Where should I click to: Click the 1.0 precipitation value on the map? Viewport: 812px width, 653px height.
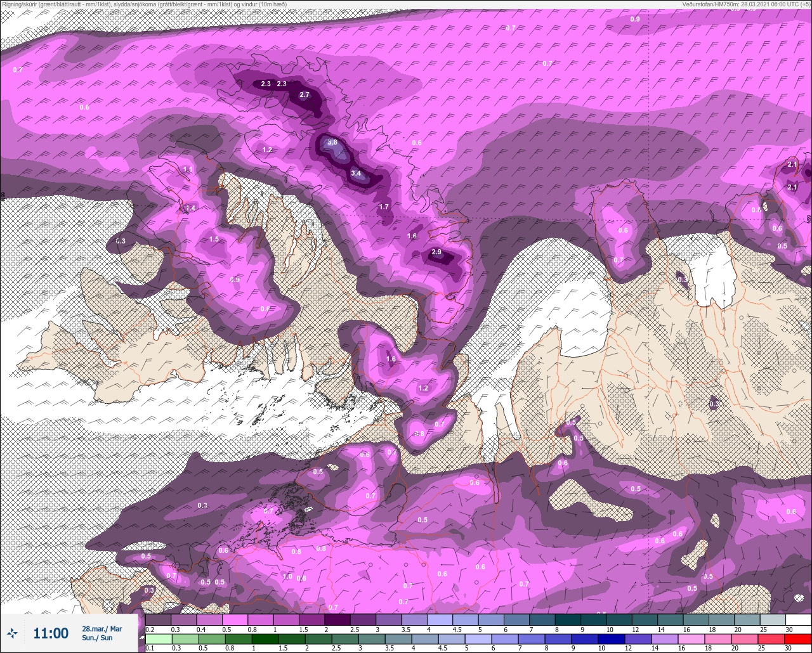pyautogui.click(x=287, y=577)
